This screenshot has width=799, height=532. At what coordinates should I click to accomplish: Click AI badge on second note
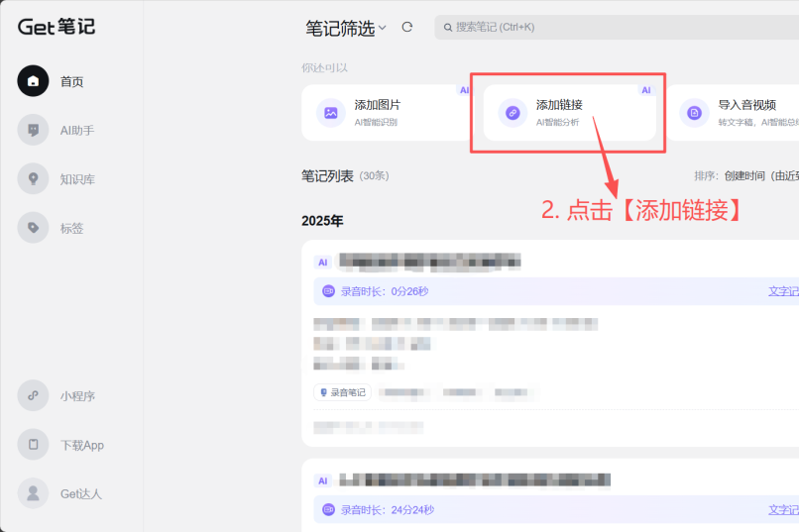[x=322, y=481]
